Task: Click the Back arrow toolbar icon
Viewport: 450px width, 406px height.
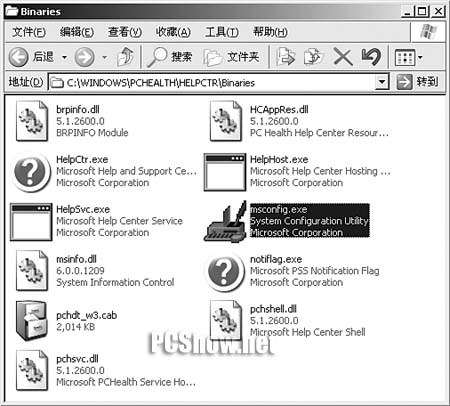Action: [18, 57]
